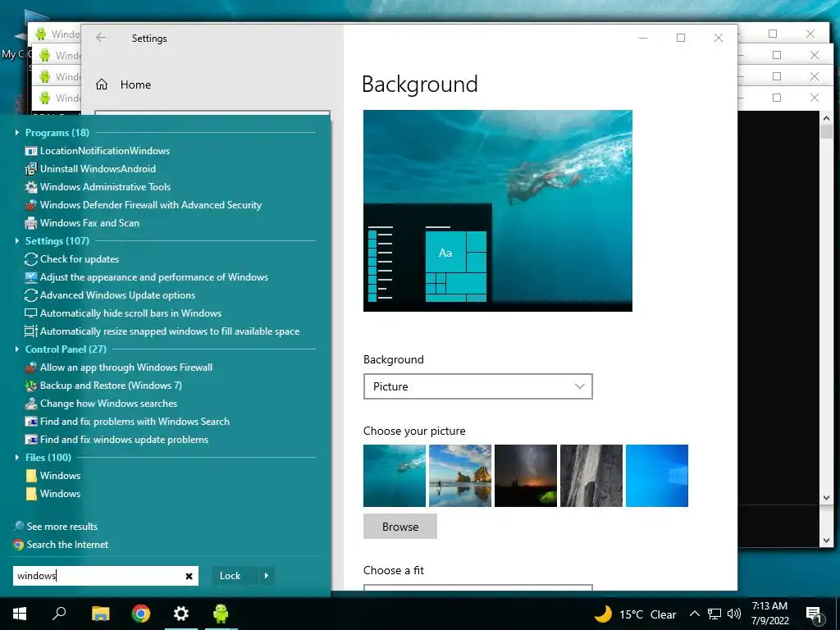Collapse the Programs (18) results group

click(16, 132)
